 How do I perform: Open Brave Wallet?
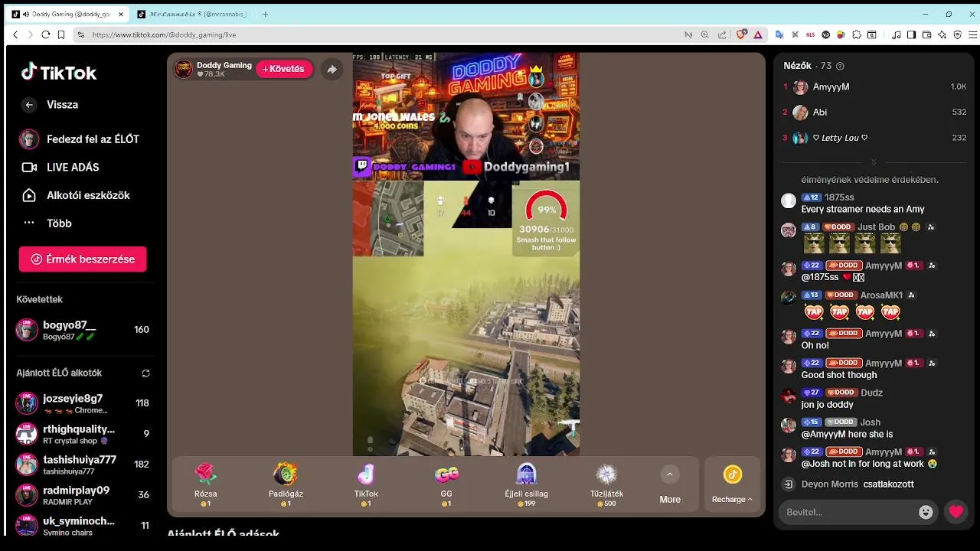click(927, 34)
